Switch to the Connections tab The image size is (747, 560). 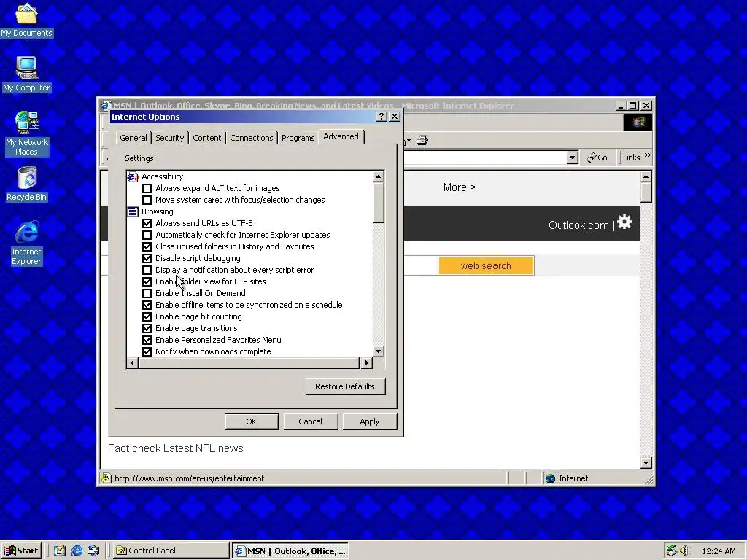pyautogui.click(x=252, y=138)
